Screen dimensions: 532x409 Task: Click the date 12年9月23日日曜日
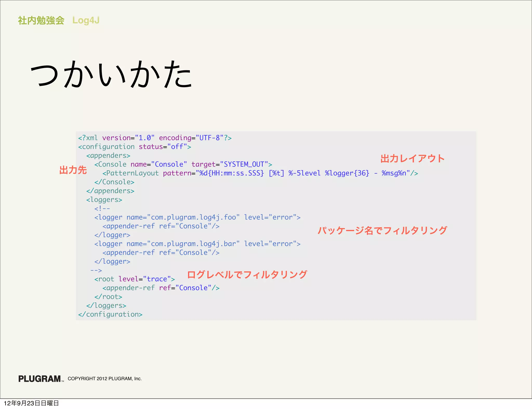31,403
